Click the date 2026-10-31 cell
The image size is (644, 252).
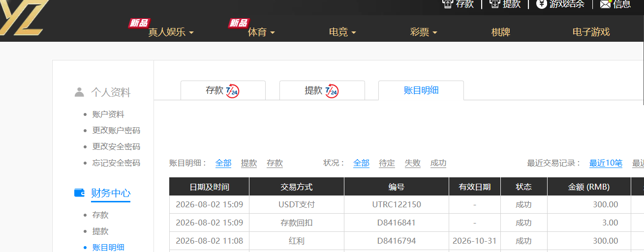click(x=475, y=241)
